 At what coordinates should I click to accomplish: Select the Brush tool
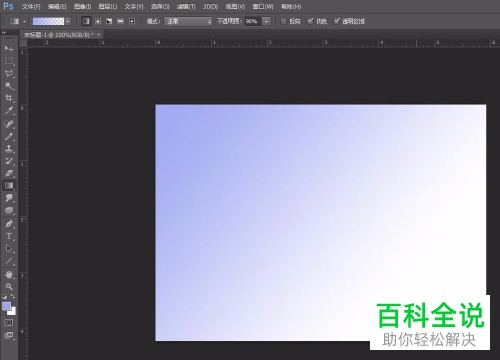point(9,137)
